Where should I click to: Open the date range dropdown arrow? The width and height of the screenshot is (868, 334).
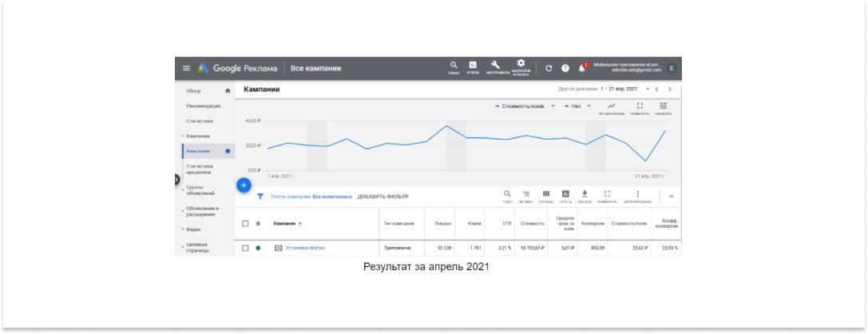(x=648, y=89)
